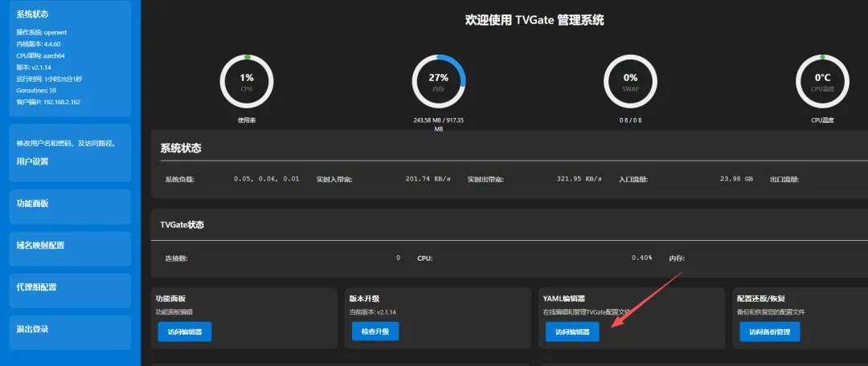868x366 pixels.
Task: Click the SWAP 0% gauge
Action: click(631, 81)
